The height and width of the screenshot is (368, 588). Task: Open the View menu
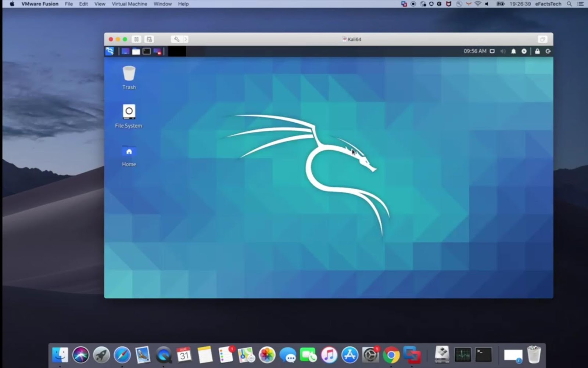(x=100, y=4)
